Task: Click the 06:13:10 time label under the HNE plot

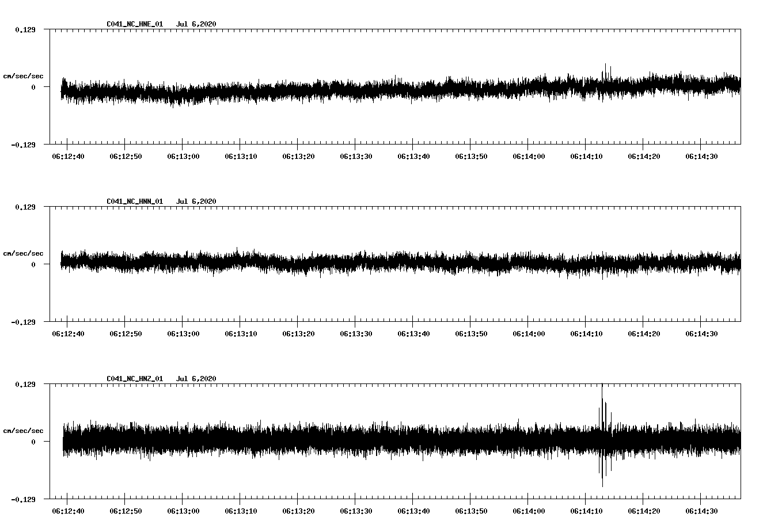Action: [241, 156]
